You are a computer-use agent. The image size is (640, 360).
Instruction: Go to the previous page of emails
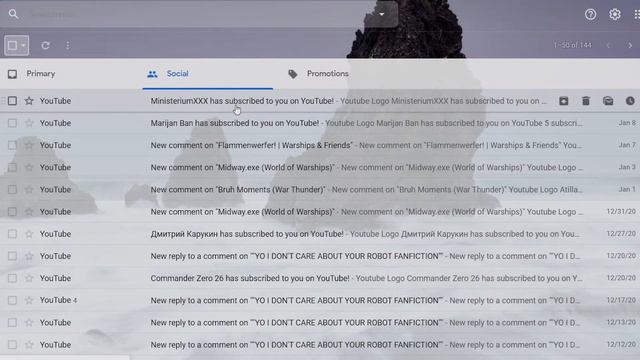608,45
